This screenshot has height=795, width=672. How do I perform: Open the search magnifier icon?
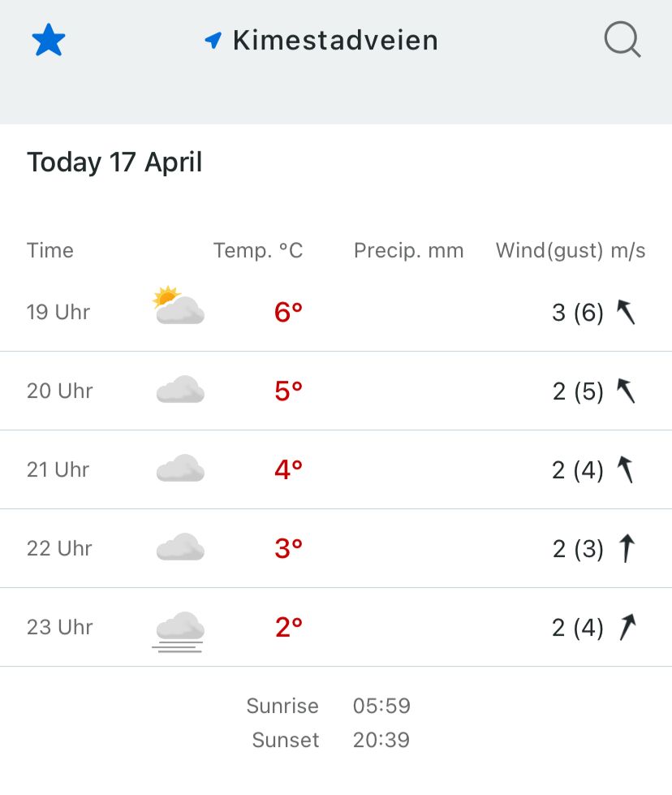(x=622, y=40)
